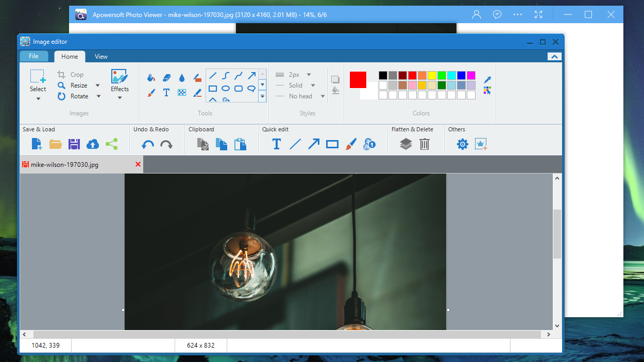The width and height of the screenshot is (644, 362).
Task: Select the brush tool in Tools
Action: pos(151,93)
